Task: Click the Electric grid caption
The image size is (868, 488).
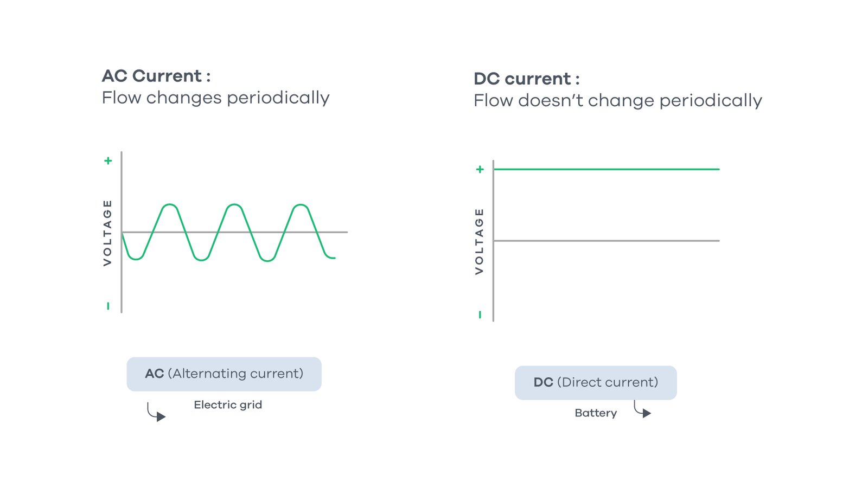Action: point(228,404)
